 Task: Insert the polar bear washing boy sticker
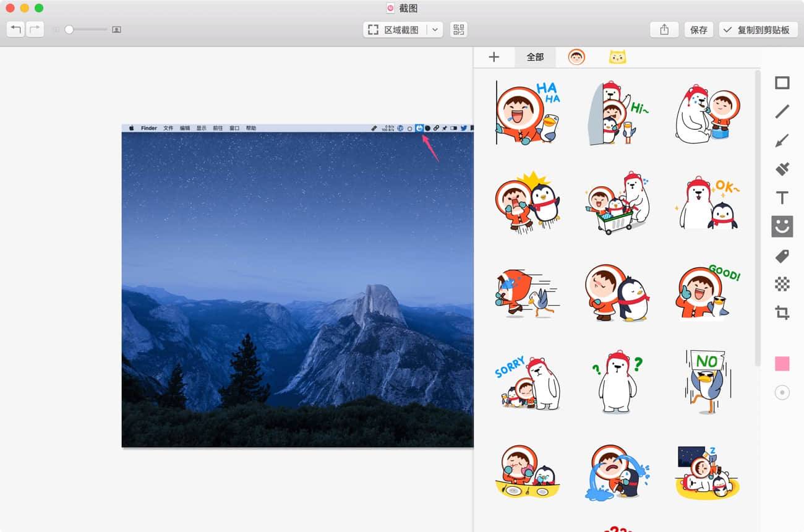pos(707,114)
